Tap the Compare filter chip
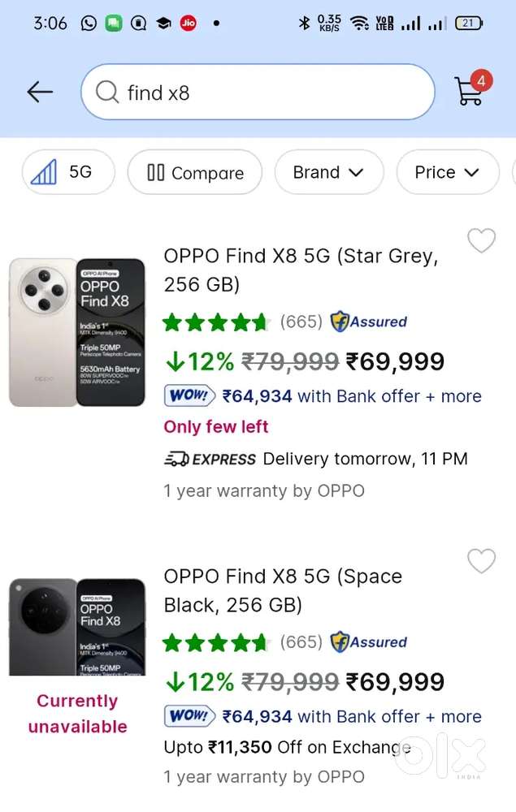 (195, 172)
